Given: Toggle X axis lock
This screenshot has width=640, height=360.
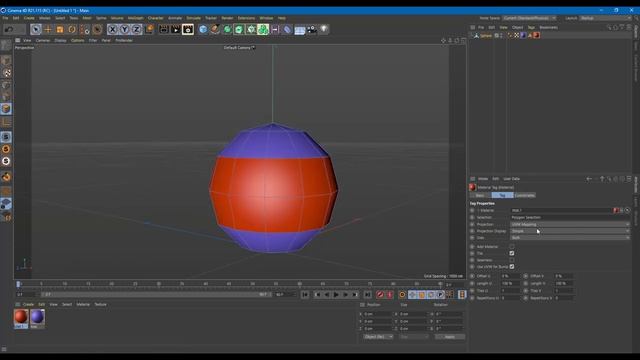Looking at the screenshot, I should tap(112, 29).
